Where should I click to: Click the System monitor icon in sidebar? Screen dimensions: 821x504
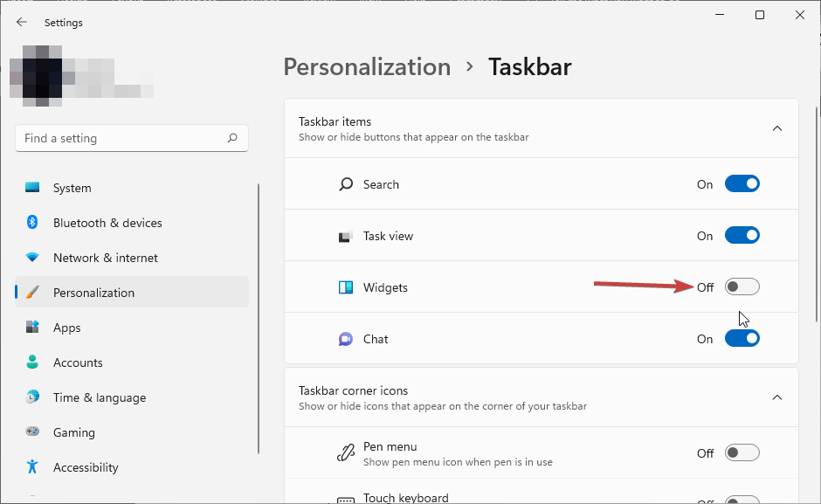coord(32,188)
